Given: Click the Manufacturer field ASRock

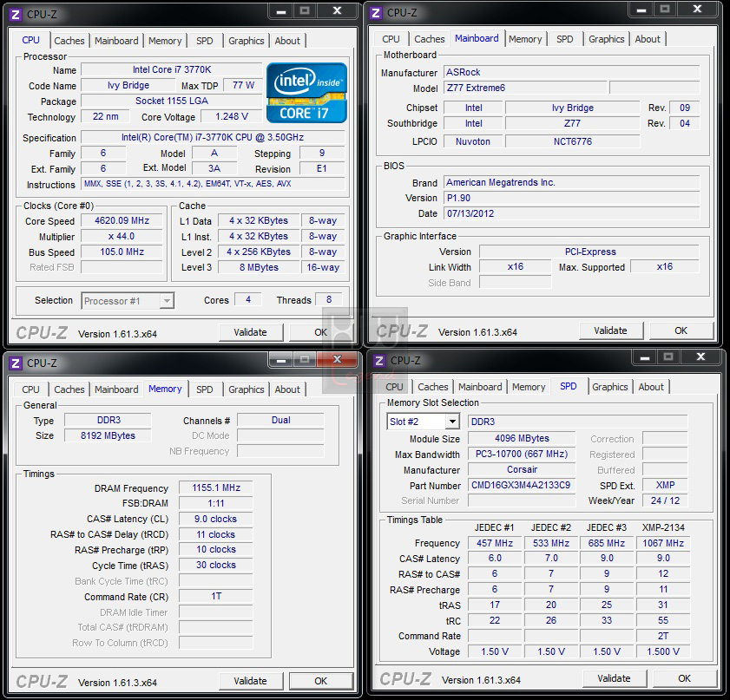Looking at the screenshot, I should pos(572,73).
